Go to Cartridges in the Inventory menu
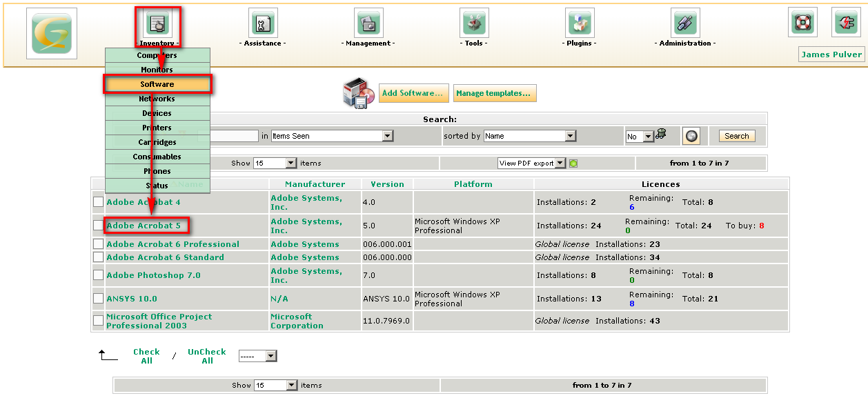This screenshot has height=407, width=868. coord(157,142)
